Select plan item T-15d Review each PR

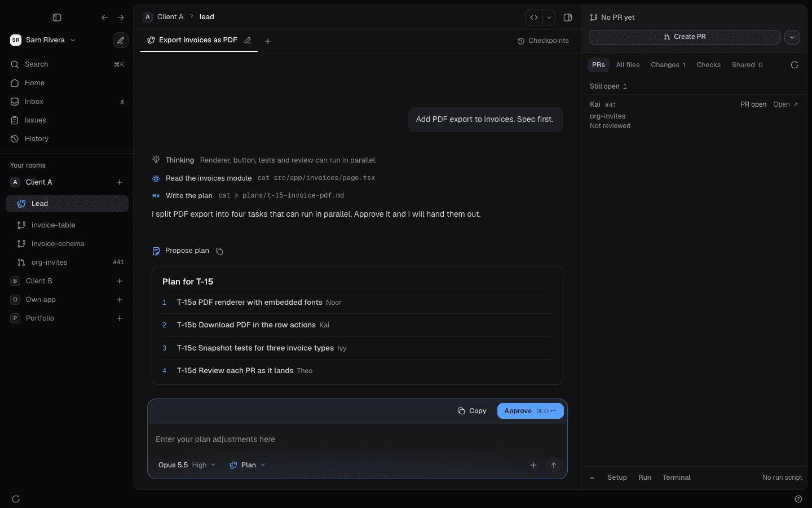358,371
